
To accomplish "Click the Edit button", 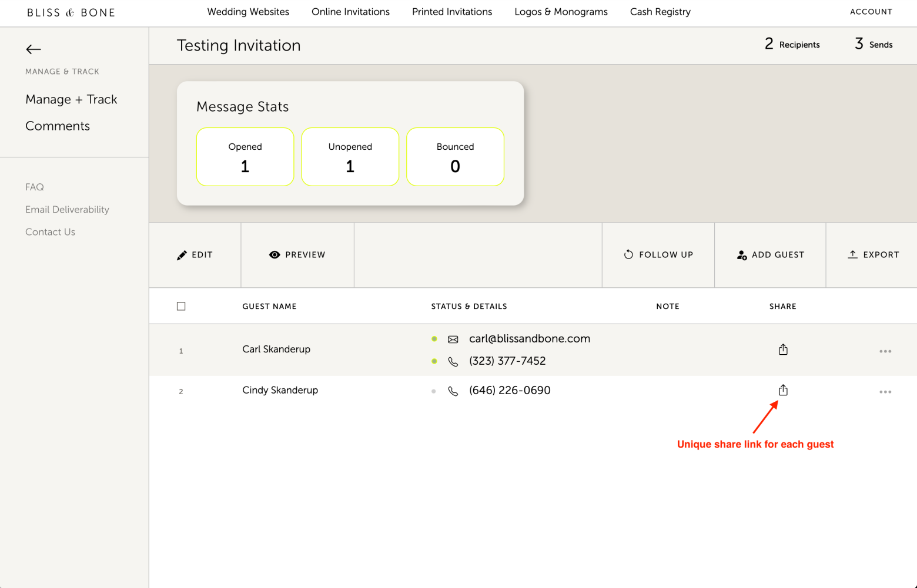I will (x=195, y=255).
